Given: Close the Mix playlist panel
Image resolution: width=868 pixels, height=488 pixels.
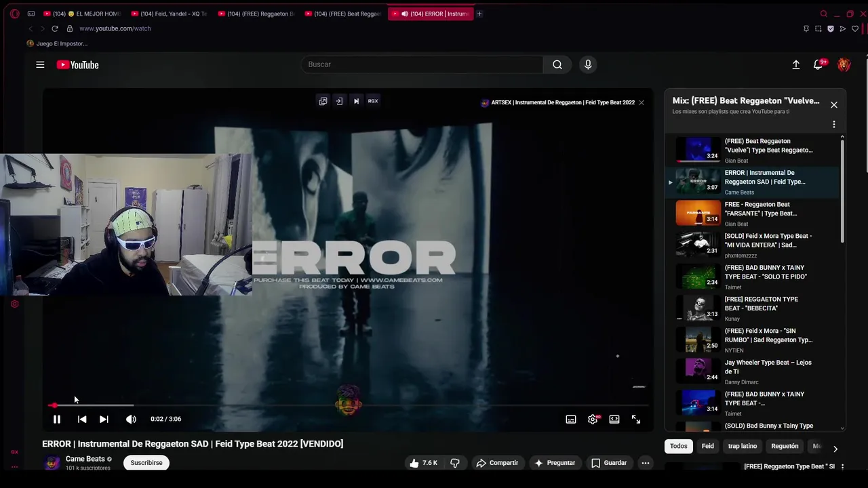Looking at the screenshot, I should pos(834,105).
